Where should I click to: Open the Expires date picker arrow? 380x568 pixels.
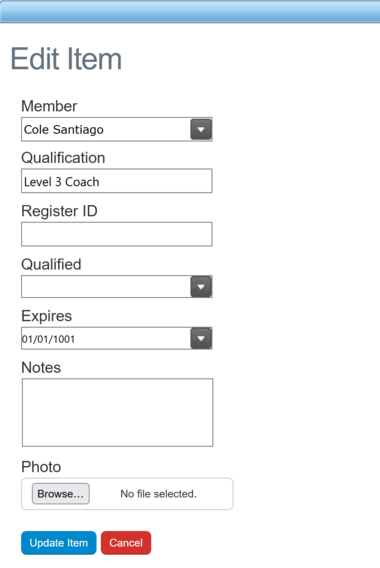click(x=201, y=338)
